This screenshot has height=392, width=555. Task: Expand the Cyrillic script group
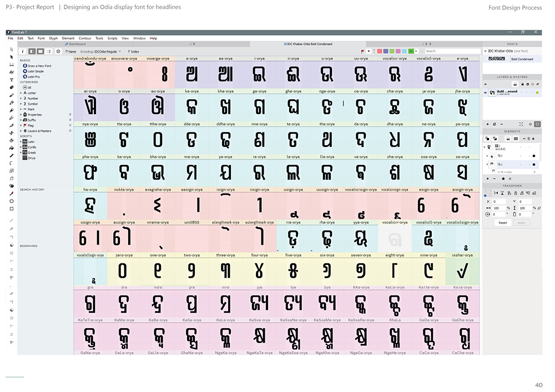tap(21, 147)
